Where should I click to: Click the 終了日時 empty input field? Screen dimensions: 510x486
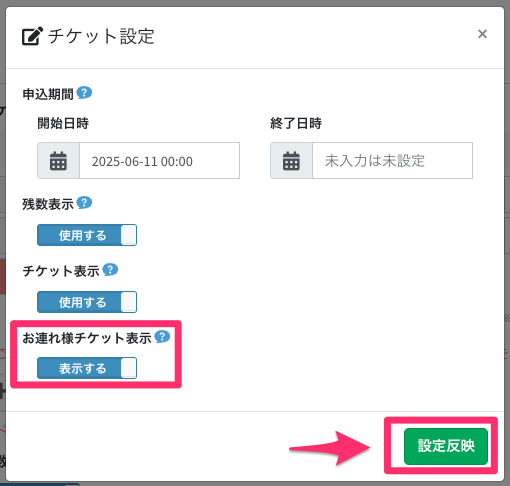pos(393,161)
